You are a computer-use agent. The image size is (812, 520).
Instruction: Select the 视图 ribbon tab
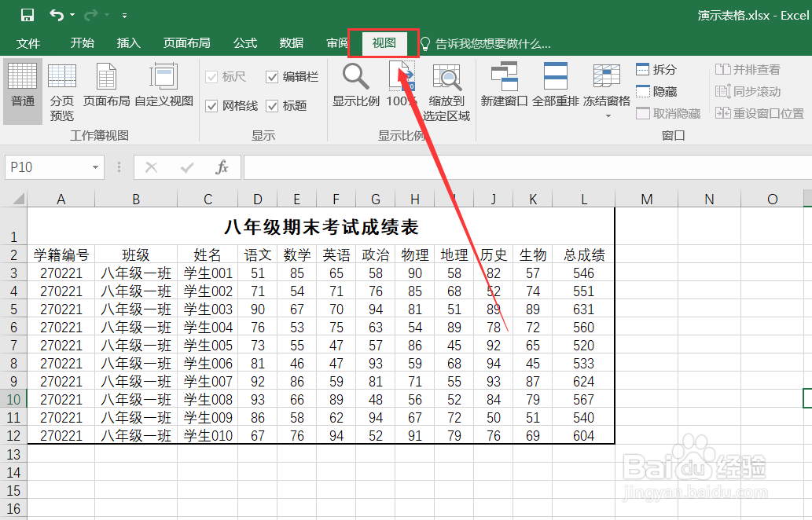[384, 43]
